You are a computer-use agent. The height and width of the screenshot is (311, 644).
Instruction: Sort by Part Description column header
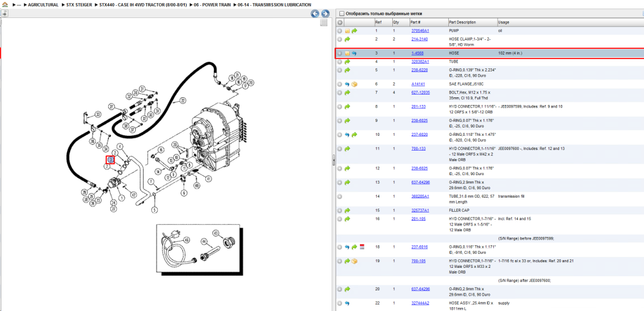tap(472, 22)
